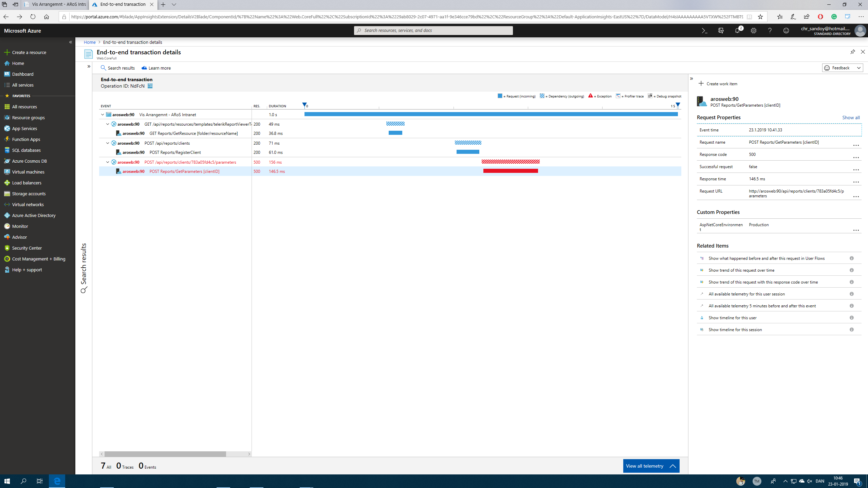The height and width of the screenshot is (488, 868).
Task: Click info icon beside Show timeline for this user
Action: click(x=851, y=318)
